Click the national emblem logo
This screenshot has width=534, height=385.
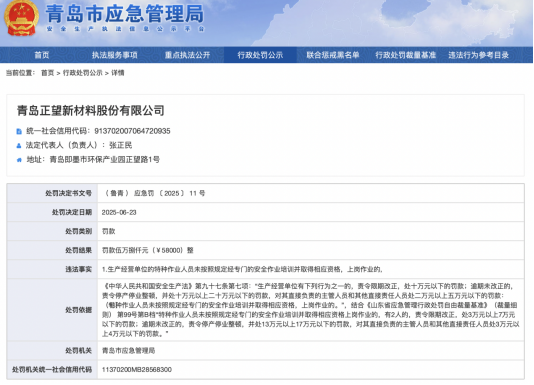pos(21,18)
